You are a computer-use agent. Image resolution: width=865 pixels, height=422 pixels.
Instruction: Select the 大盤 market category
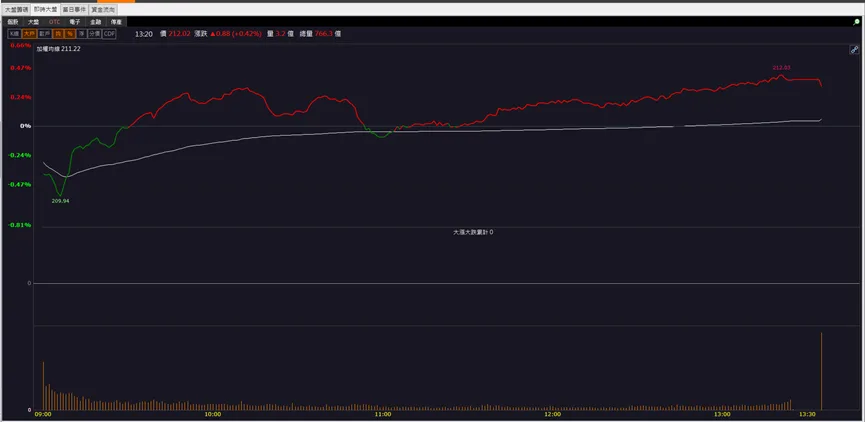33,22
